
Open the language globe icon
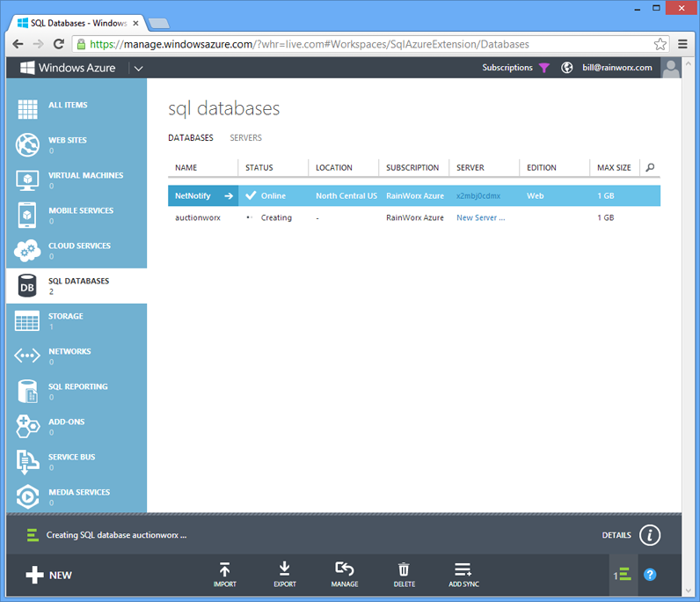tap(566, 68)
